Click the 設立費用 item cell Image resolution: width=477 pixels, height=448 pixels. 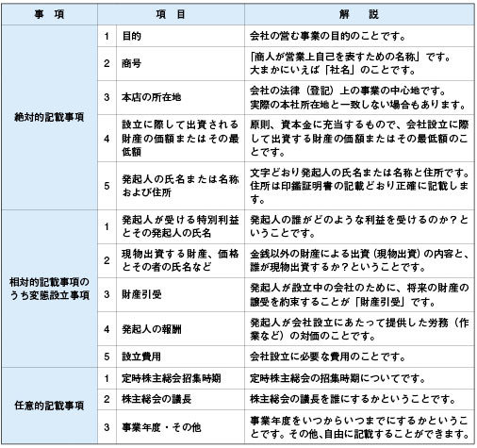click(180, 357)
